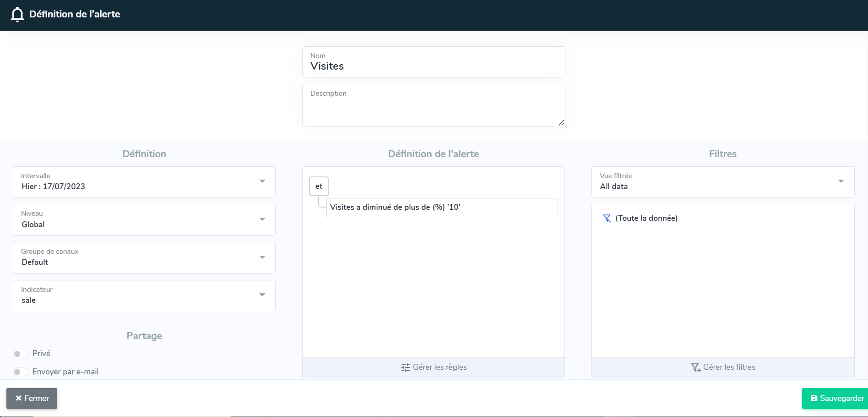
Task: Click the 'et' operator box
Action: (319, 186)
